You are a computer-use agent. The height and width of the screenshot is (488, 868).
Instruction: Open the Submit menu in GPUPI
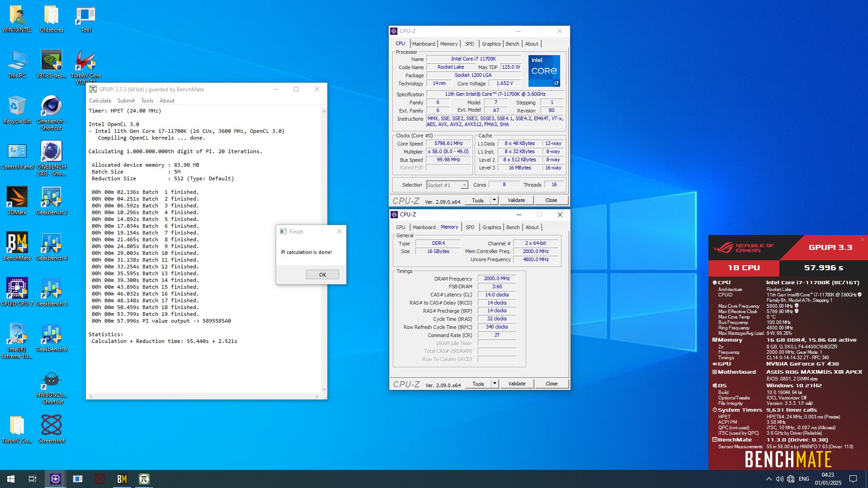[x=126, y=101]
